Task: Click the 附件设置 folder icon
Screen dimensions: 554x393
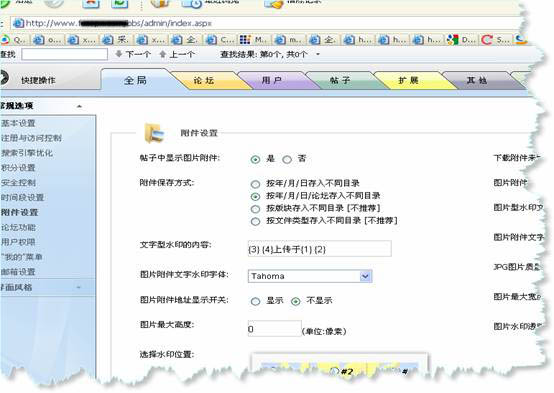Action: [155, 133]
